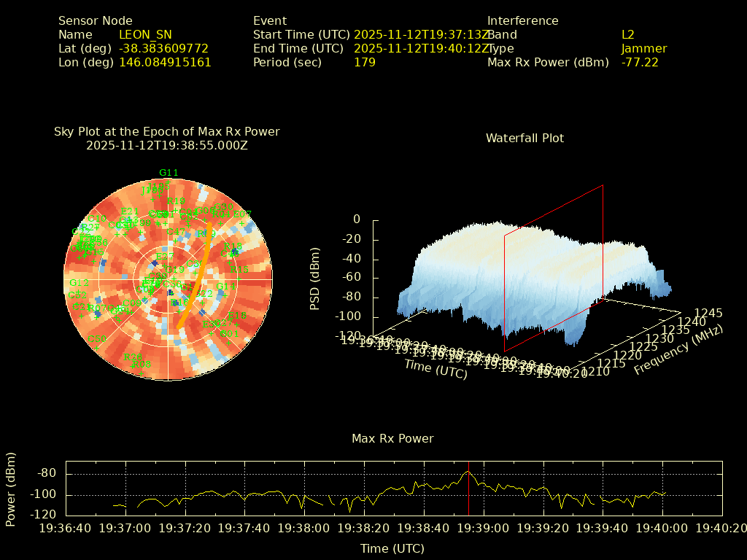Select the Max Rx Power value -77.22

pos(640,63)
